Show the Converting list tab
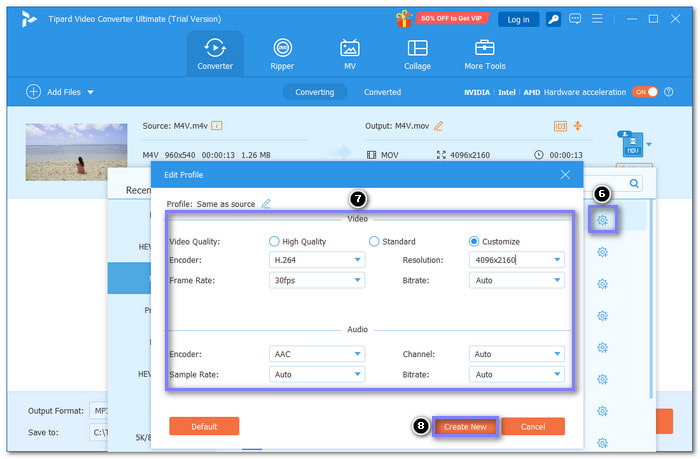 click(x=315, y=92)
